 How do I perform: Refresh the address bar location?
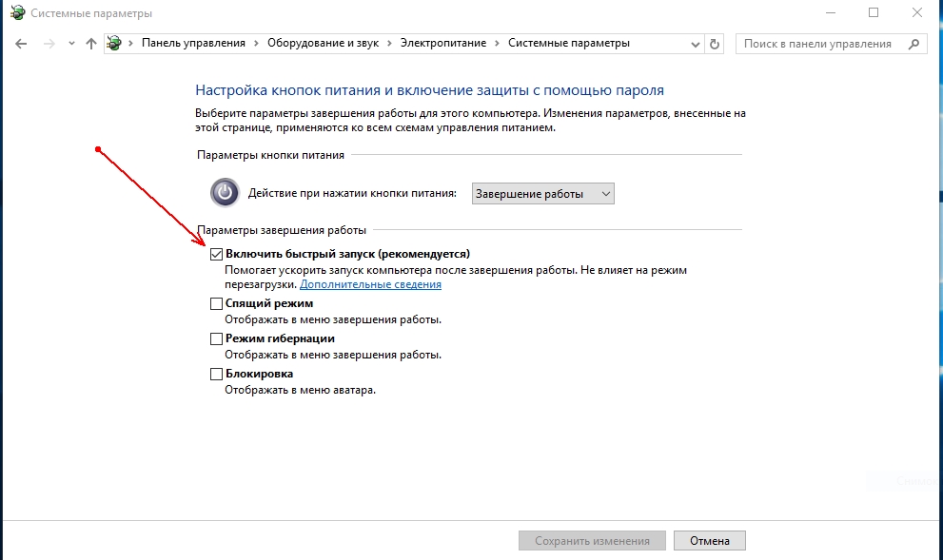(716, 44)
